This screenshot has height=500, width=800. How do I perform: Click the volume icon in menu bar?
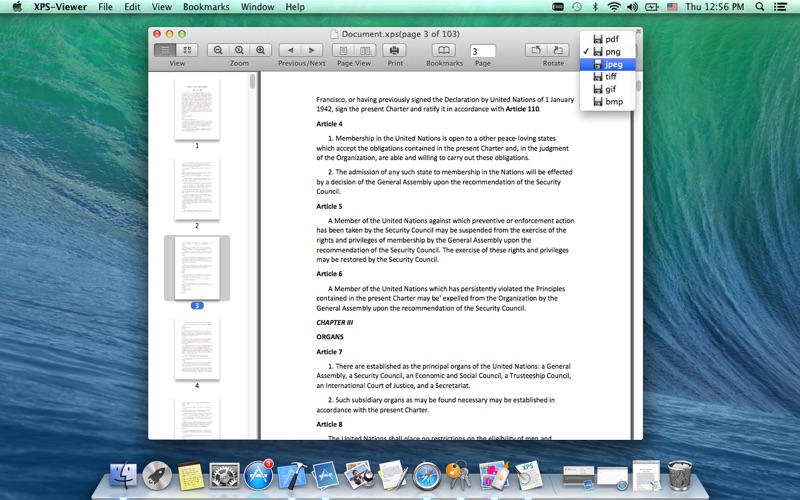[633, 7]
